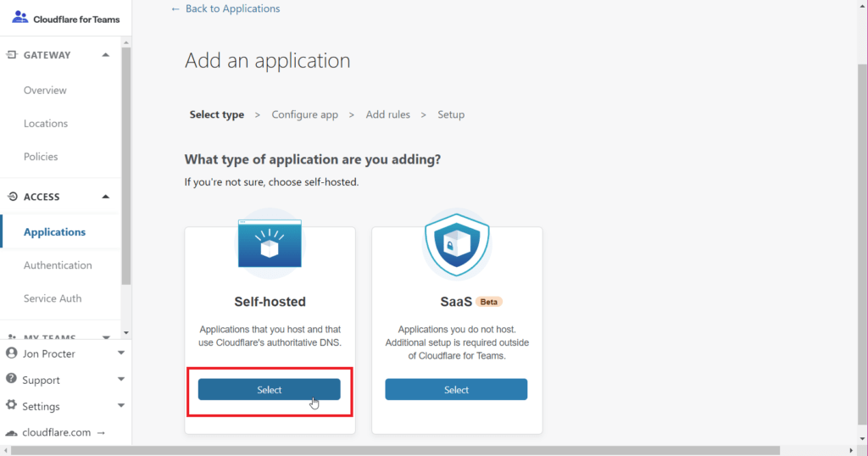The width and height of the screenshot is (868, 456).
Task: Click the Self-hosted application illustration
Action: coord(270,243)
